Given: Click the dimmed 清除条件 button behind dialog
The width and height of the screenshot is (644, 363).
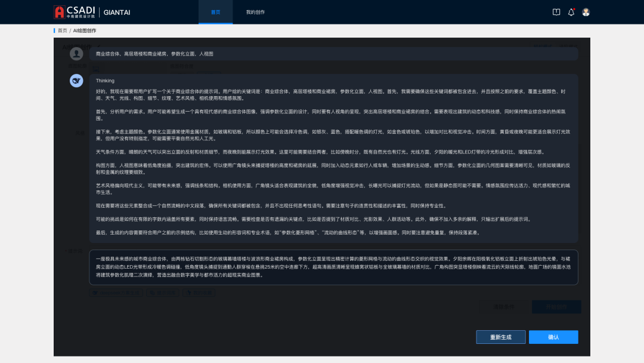Looking at the screenshot, I should pos(503,307).
